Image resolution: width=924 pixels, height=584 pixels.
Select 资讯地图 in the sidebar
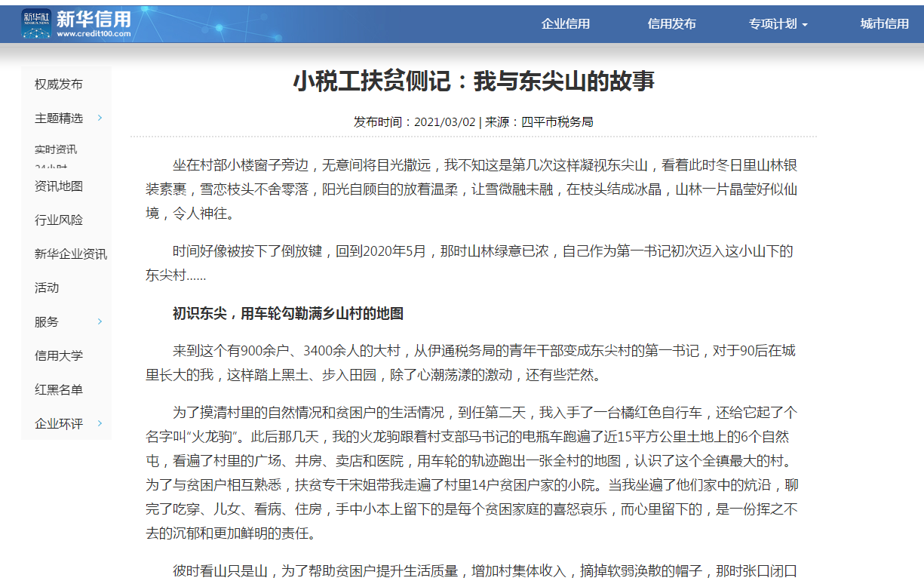pyautogui.click(x=59, y=186)
